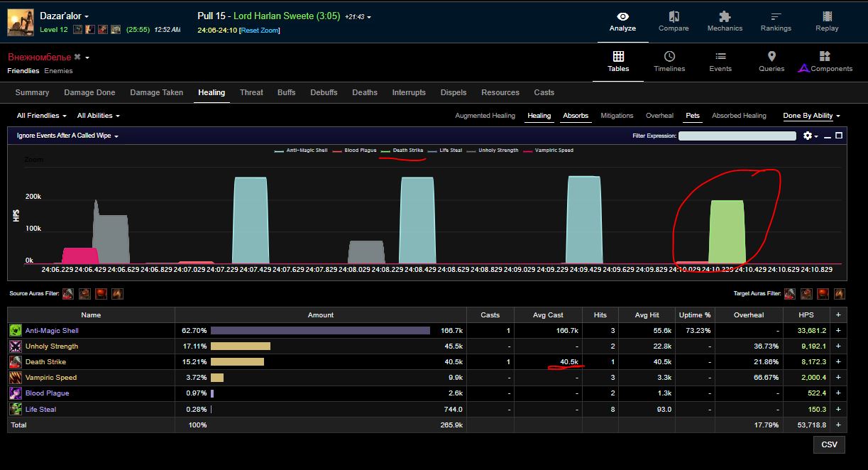Select the Debuffs tab
The height and width of the screenshot is (470, 868).
point(324,92)
